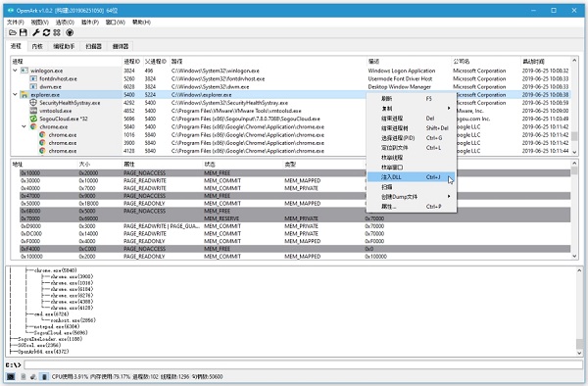Collapse the winlogon.exe tree node
This screenshot has height=386, width=588.
(15, 71)
